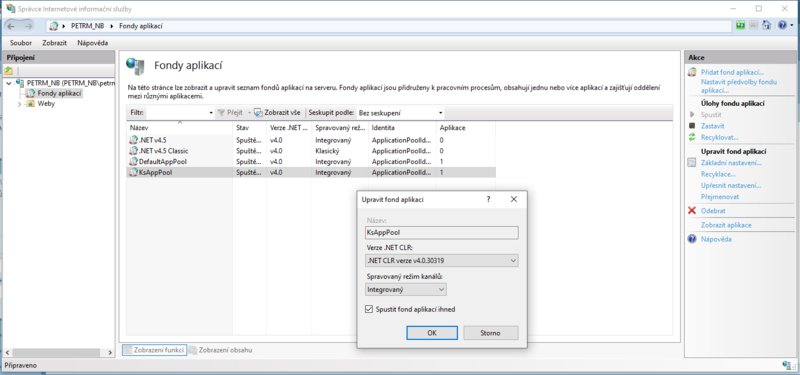Sort by Název column header

(180, 128)
